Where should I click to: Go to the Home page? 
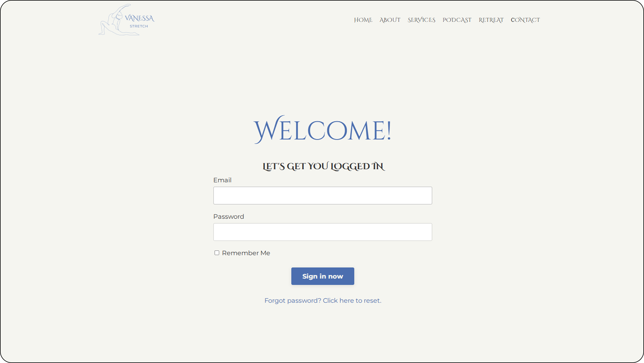point(363,20)
